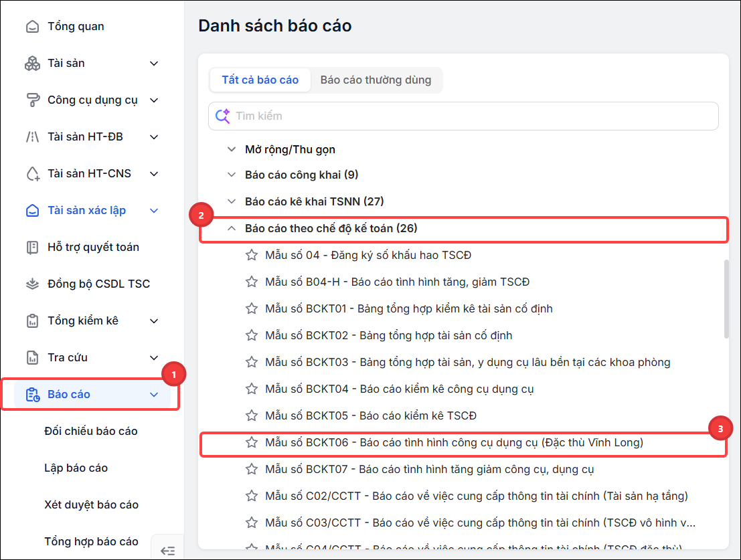Image resolution: width=741 pixels, height=560 pixels.
Task: Open Mẫu số C02/CCTT Tài sản hạ tầng report
Action: click(x=477, y=496)
